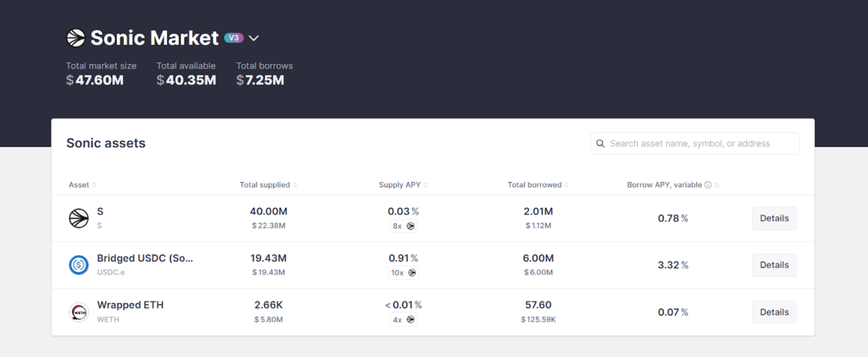Click the WETH symbol label
This screenshot has height=357, width=868.
(108, 319)
